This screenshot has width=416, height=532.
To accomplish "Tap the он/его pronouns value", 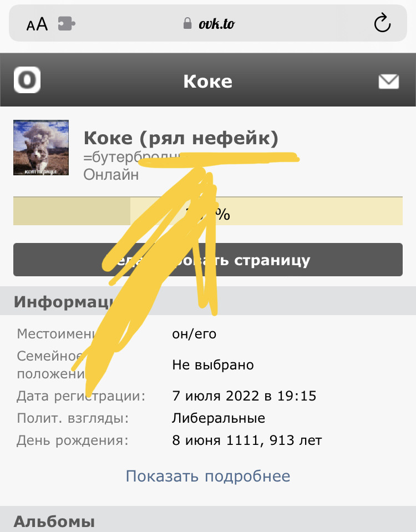I will (194, 334).
